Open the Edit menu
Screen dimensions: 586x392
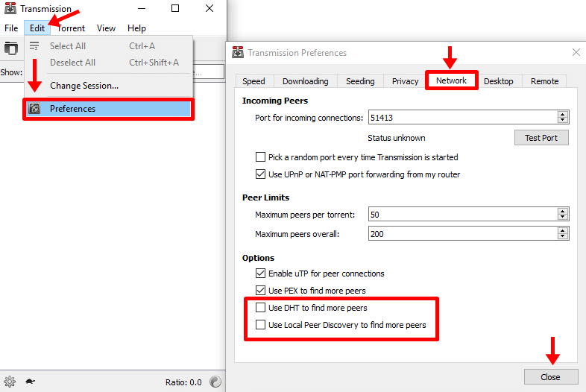[37, 28]
